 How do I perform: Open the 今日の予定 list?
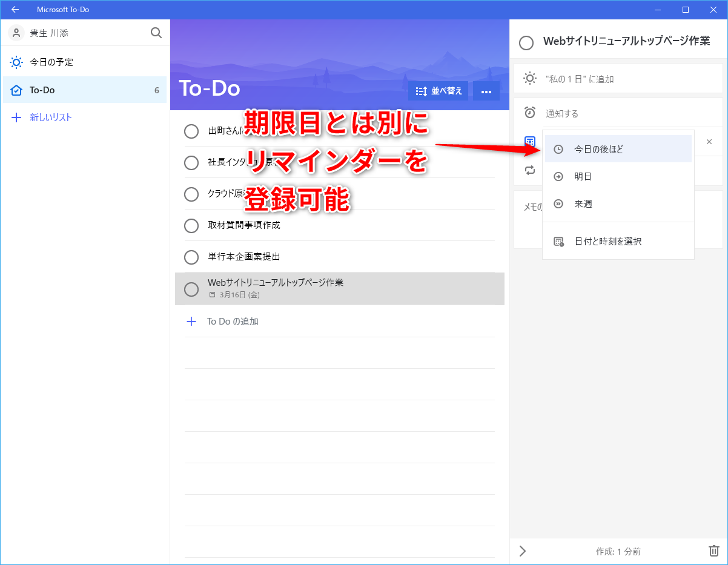point(85,62)
